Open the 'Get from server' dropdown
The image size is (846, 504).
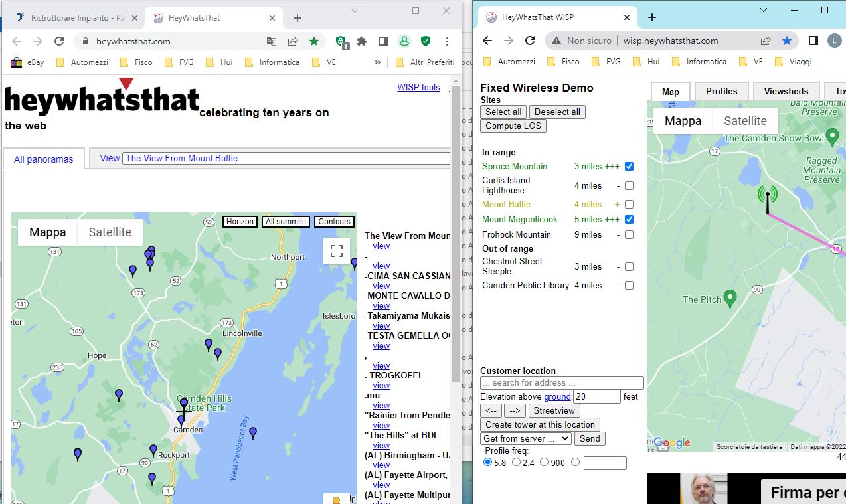526,438
